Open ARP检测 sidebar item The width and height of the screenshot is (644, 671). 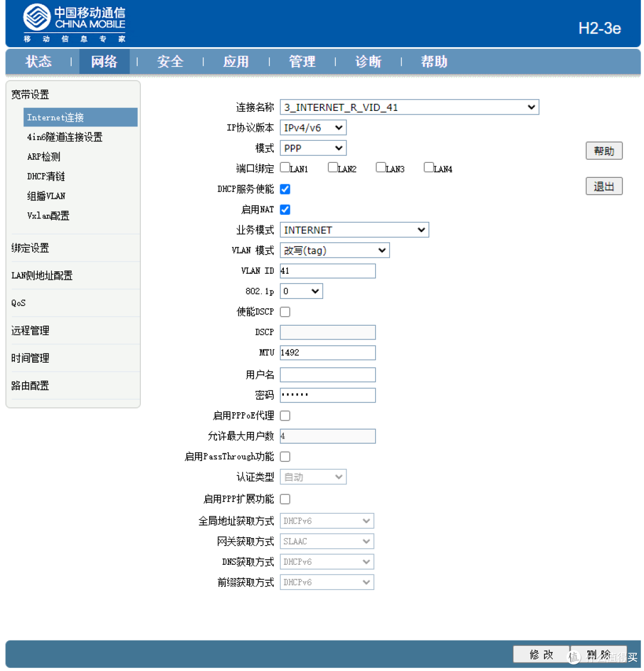click(x=44, y=157)
